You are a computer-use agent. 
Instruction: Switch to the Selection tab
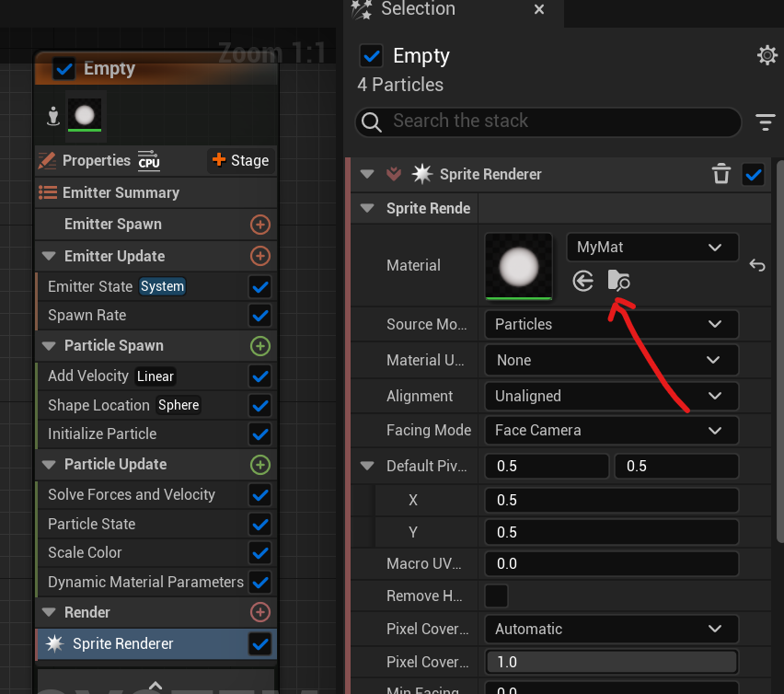tap(418, 9)
